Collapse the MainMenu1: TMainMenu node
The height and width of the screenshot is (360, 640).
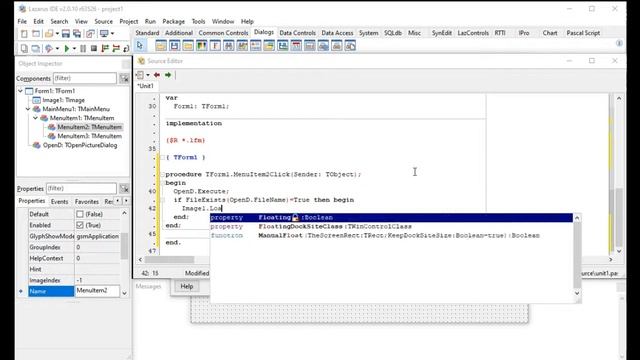(x=28, y=109)
